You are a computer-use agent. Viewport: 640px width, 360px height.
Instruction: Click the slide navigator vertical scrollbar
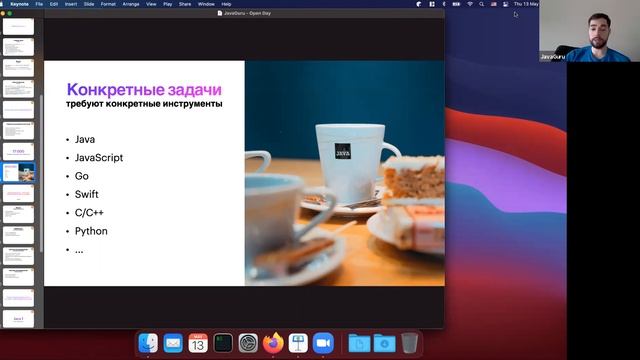pos(41,173)
